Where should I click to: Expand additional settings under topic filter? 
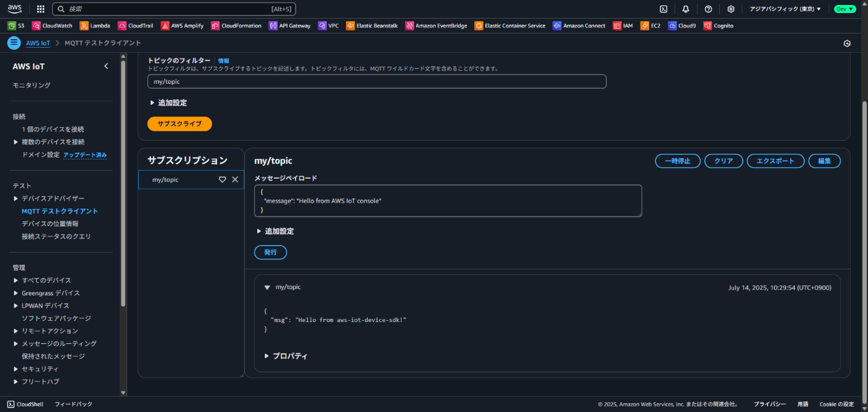[x=168, y=103]
